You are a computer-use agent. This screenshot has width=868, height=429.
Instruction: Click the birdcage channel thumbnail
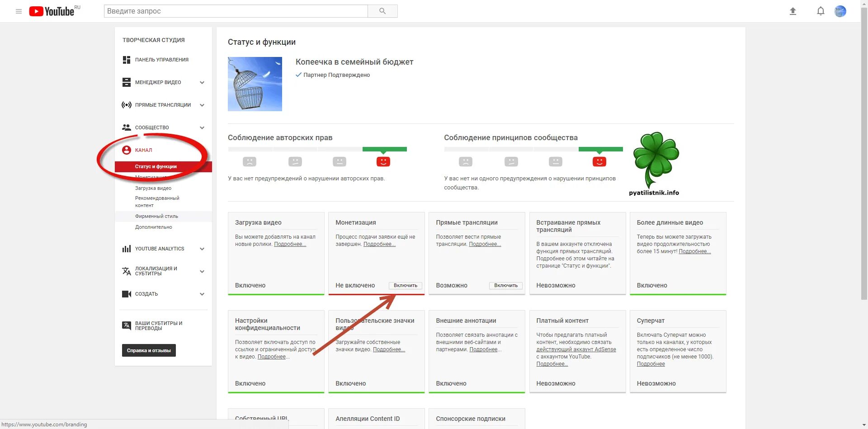pyautogui.click(x=255, y=84)
